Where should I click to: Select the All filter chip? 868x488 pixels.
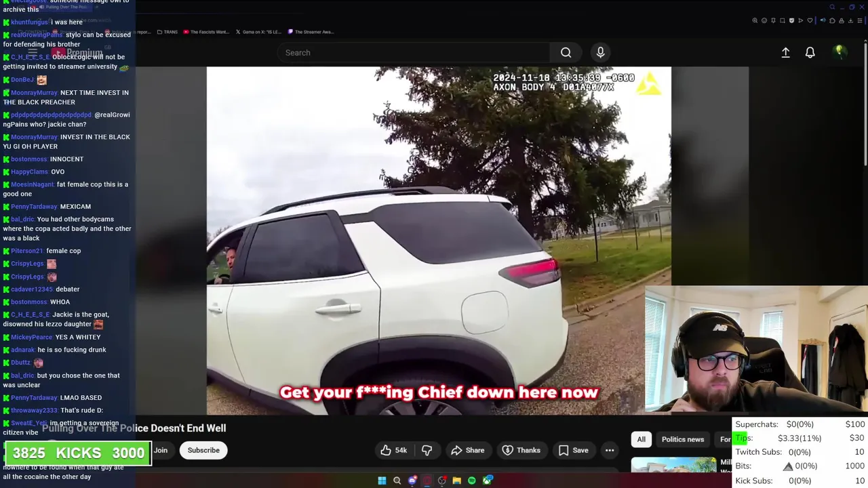tap(641, 439)
